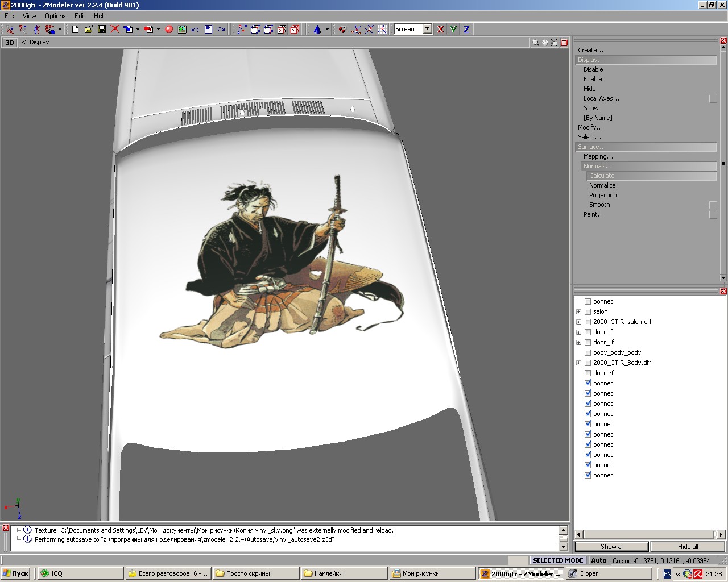
Task: Click the object tree horizontal scrollbar right arrow
Action: click(721, 534)
